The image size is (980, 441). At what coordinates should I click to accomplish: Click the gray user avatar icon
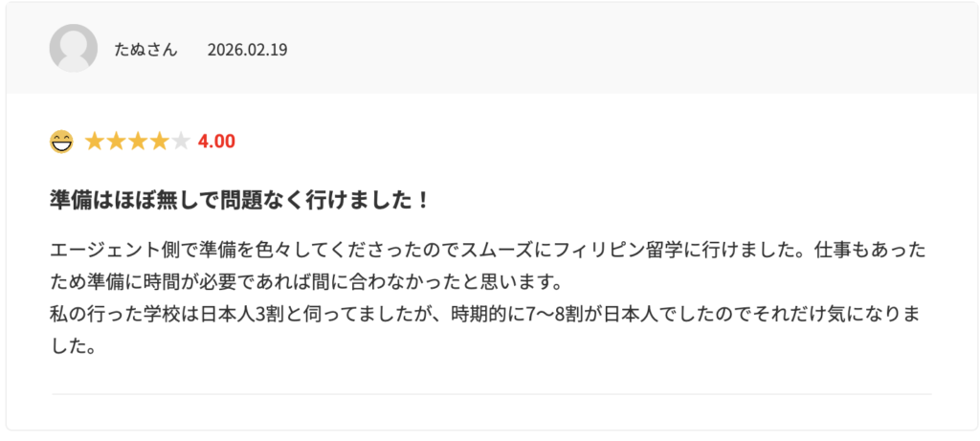coord(73,49)
